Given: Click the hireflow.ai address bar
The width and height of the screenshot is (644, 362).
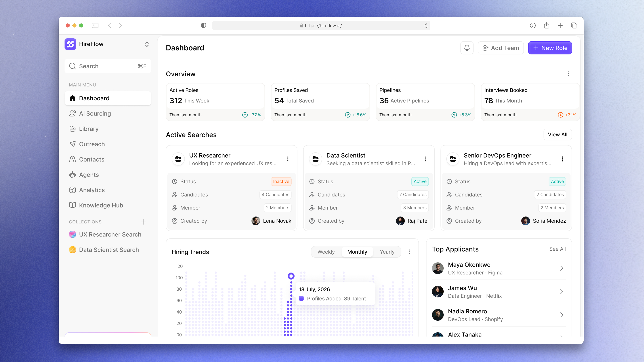Looking at the screenshot, I should [321, 25].
